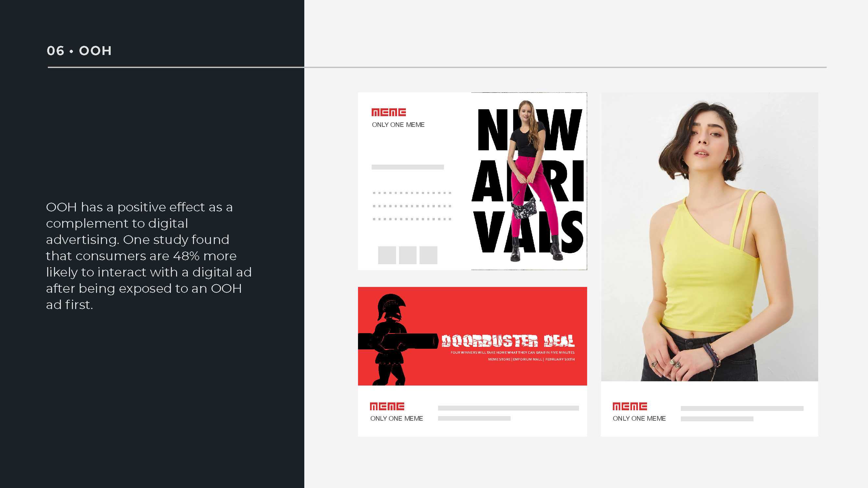Click the OOH positive effect paragraph

pos(148,256)
